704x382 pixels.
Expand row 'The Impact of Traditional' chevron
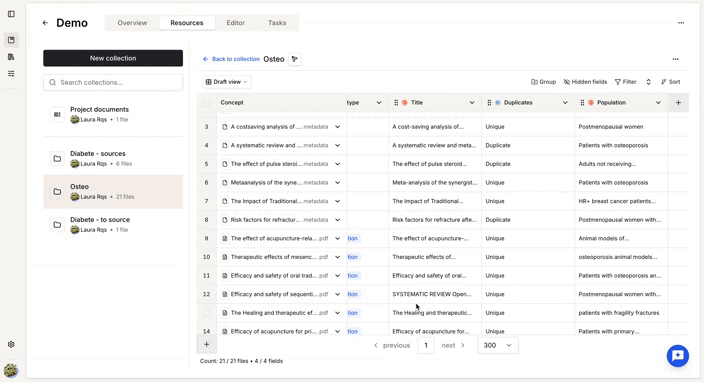pyautogui.click(x=337, y=202)
